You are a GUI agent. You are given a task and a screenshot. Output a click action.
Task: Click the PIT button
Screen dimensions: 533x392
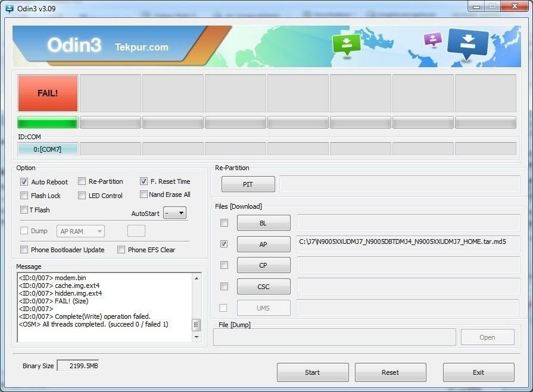coord(248,184)
